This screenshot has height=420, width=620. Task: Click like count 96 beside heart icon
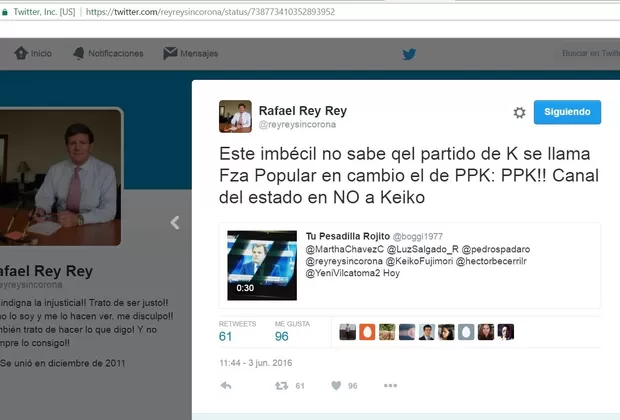(x=353, y=386)
